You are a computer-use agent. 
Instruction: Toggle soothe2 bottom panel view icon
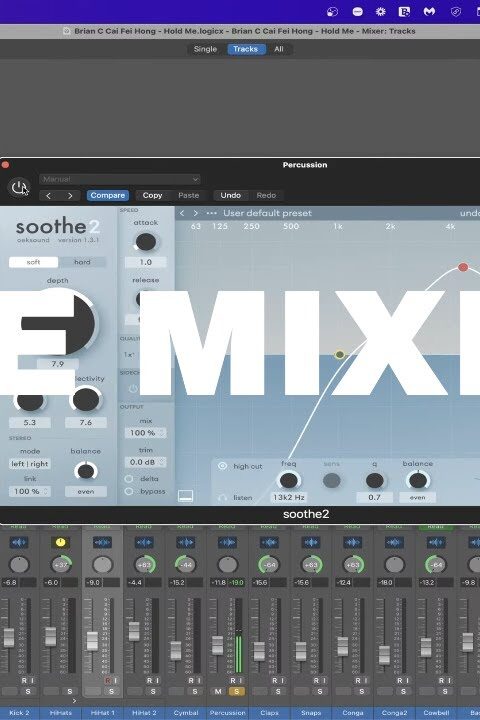tap(185, 496)
